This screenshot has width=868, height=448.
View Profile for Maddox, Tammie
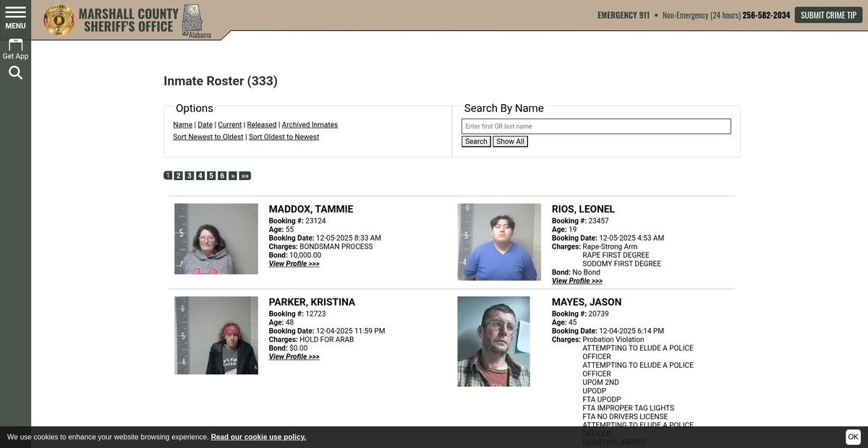click(294, 264)
